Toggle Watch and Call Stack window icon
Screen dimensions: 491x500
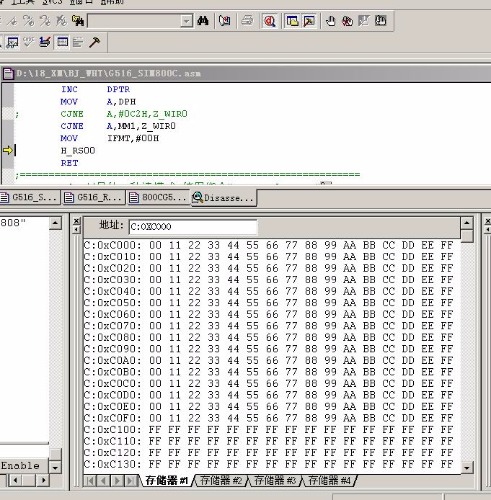[x=13, y=42]
